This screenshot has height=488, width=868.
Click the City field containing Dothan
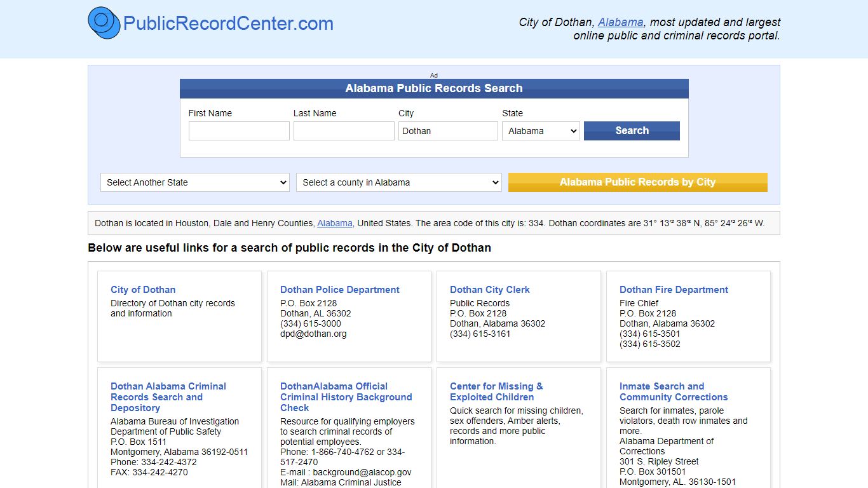(x=448, y=131)
